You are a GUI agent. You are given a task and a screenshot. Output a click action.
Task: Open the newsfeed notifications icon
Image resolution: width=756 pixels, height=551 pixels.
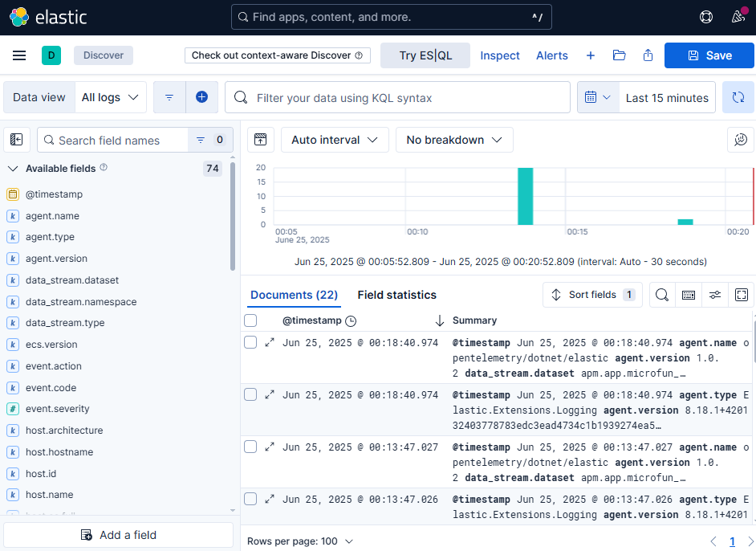[738, 17]
